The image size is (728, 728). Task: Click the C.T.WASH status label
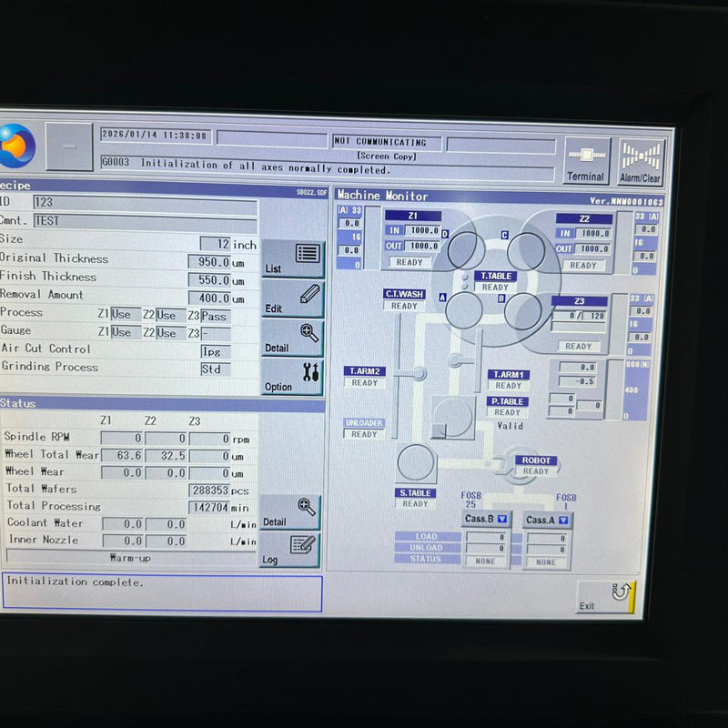pos(404,294)
